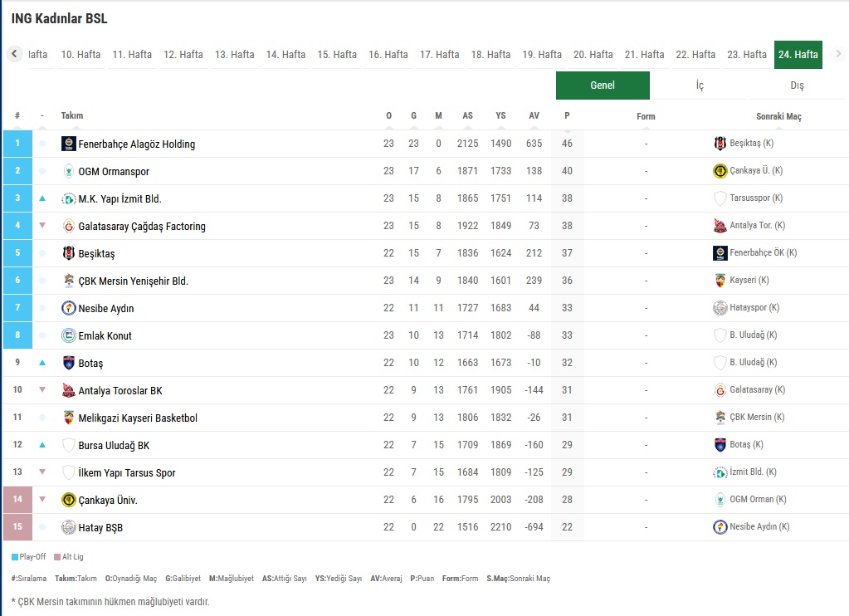Sort by the AV column header
849x616 pixels.
click(x=534, y=116)
